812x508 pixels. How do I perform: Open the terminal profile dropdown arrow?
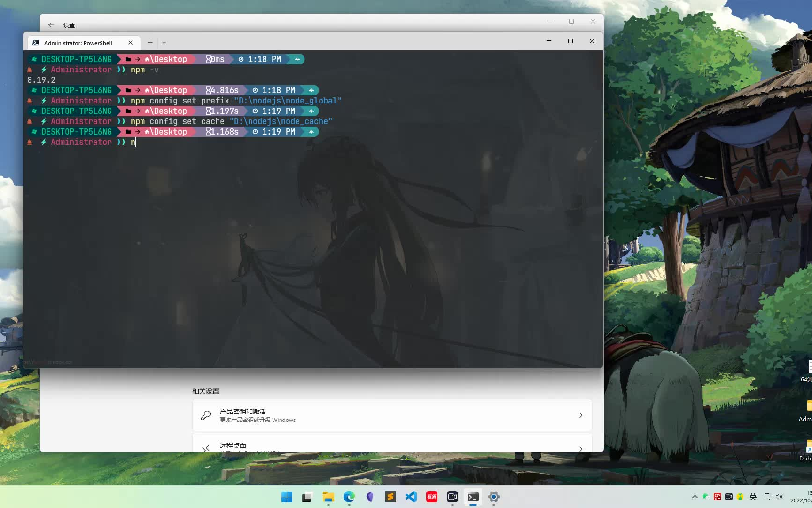(x=164, y=43)
